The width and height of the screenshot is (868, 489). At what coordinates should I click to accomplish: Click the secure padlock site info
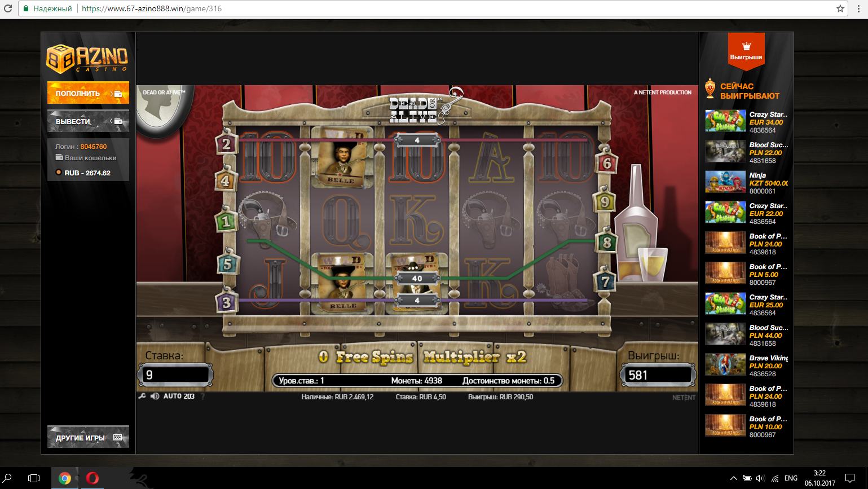25,9
